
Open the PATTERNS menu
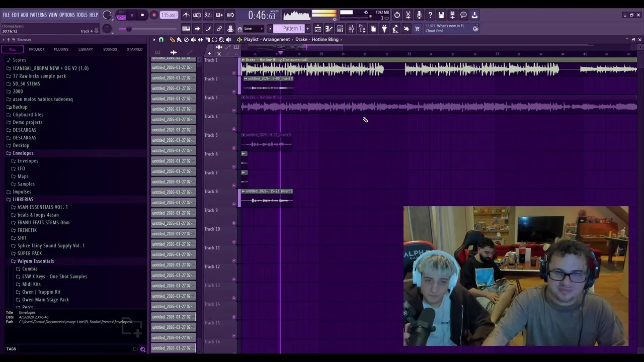click(x=38, y=15)
